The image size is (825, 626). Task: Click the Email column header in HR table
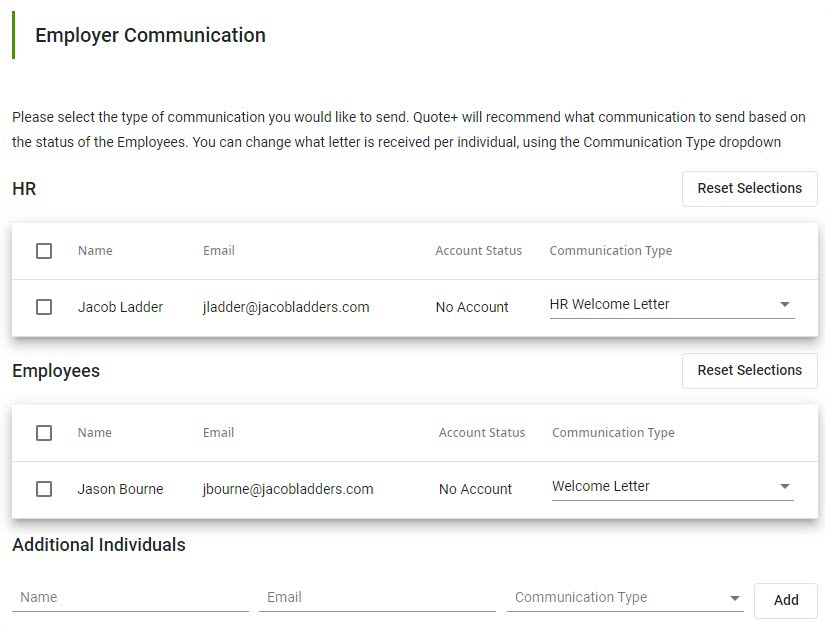coord(219,251)
